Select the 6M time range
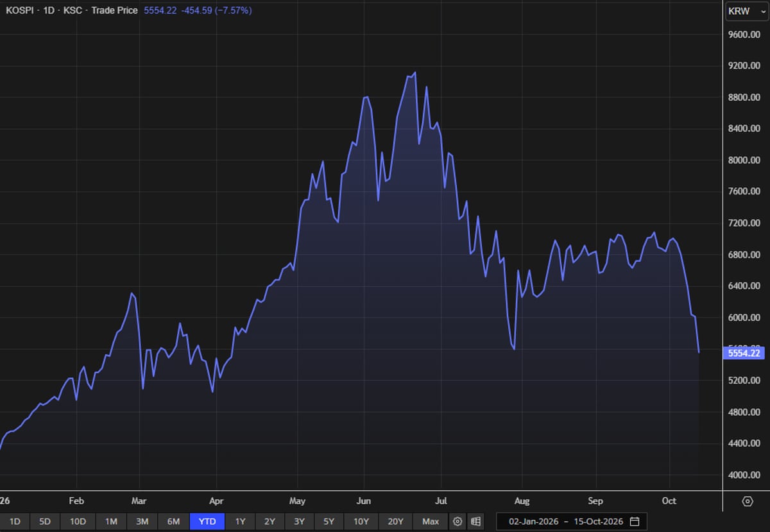This screenshot has height=532, width=770. [x=173, y=521]
